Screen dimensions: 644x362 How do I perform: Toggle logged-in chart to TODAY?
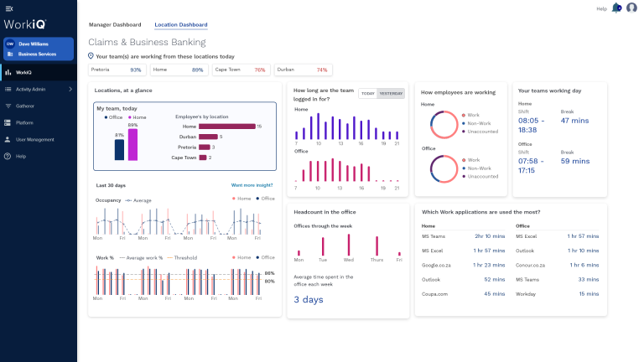(x=367, y=94)
